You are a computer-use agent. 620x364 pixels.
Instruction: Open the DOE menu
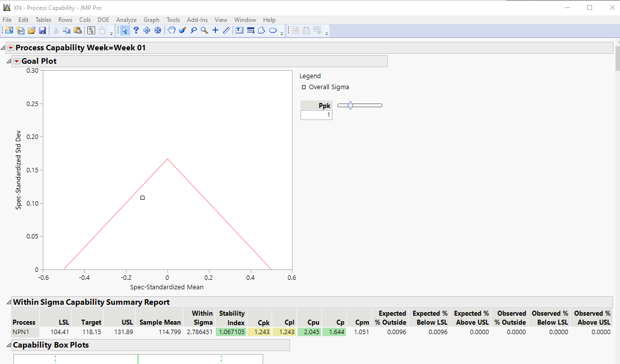tap(103, 20)
